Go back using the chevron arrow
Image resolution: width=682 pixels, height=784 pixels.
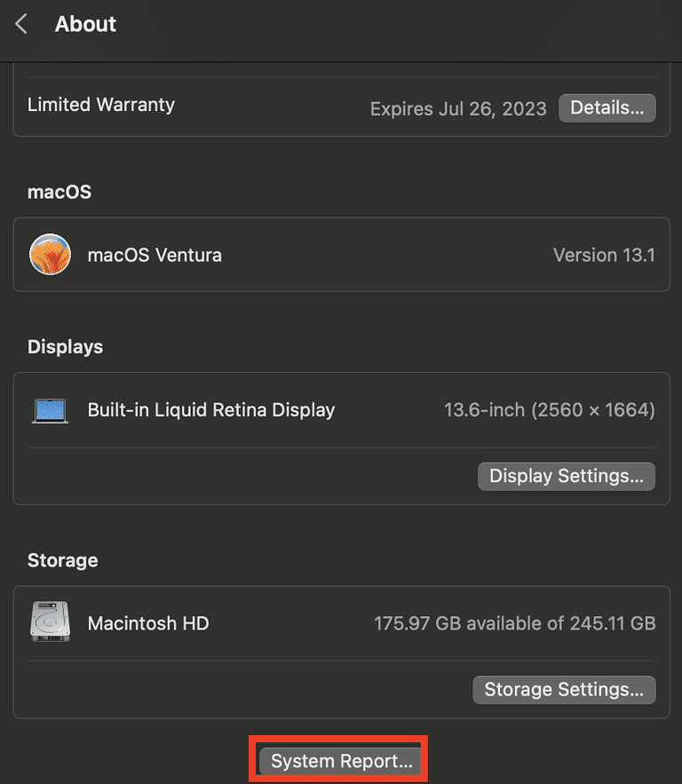click(22, 24)
